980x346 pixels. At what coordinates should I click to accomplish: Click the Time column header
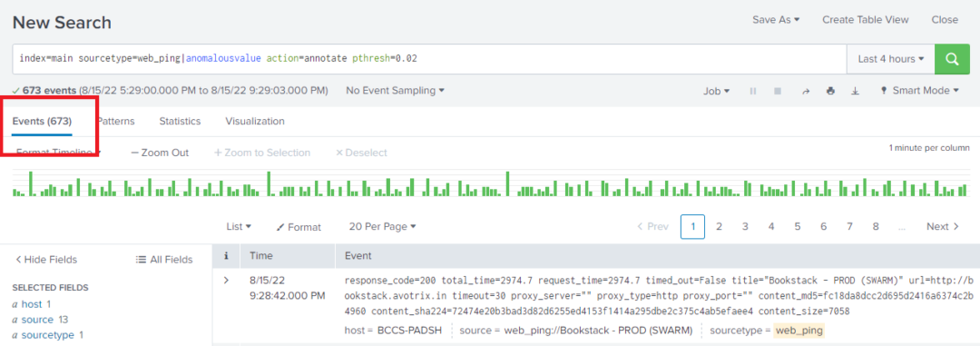[260, 256]
